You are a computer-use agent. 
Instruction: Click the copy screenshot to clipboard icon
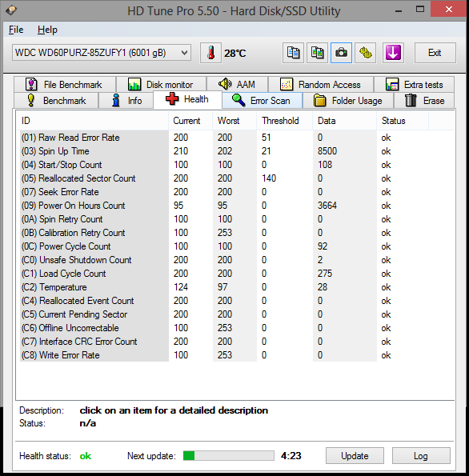pyautogui.click(x=317, y=53)
